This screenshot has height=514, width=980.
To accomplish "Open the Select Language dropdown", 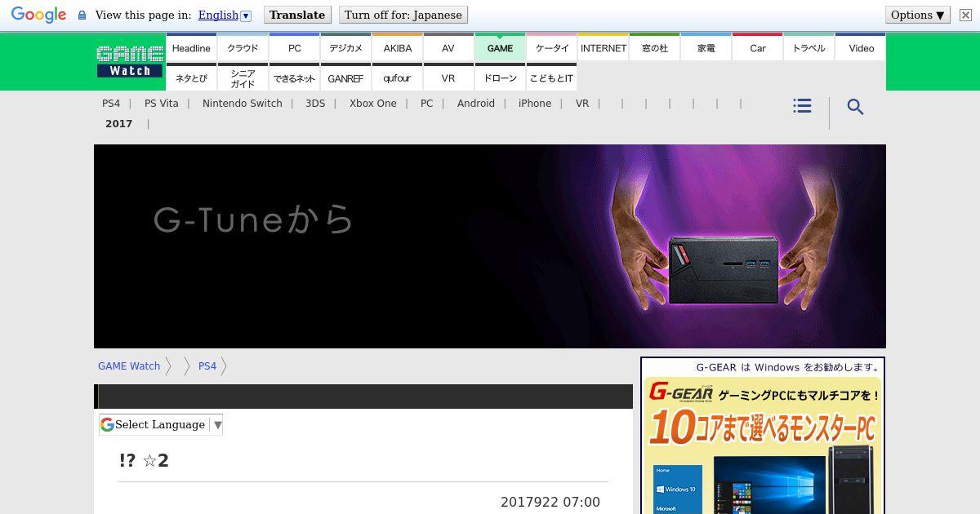I will 161,424.
